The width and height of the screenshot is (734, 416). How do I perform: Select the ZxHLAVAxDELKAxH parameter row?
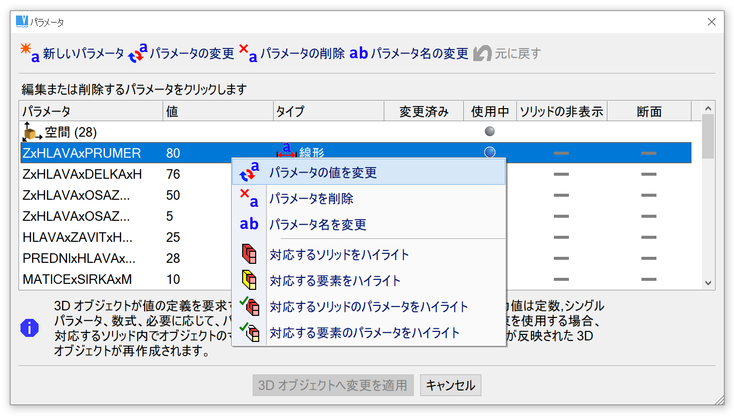[x=82, y=174]
